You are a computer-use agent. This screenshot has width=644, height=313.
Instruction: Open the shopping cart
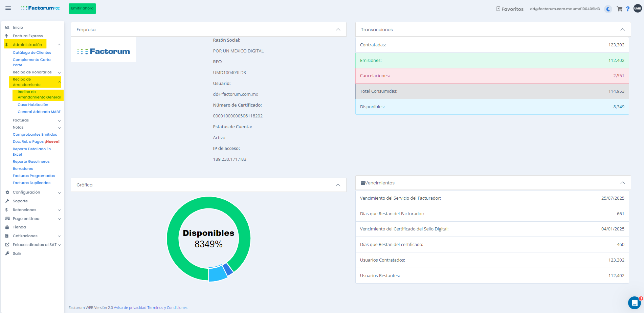click(620, 9)
